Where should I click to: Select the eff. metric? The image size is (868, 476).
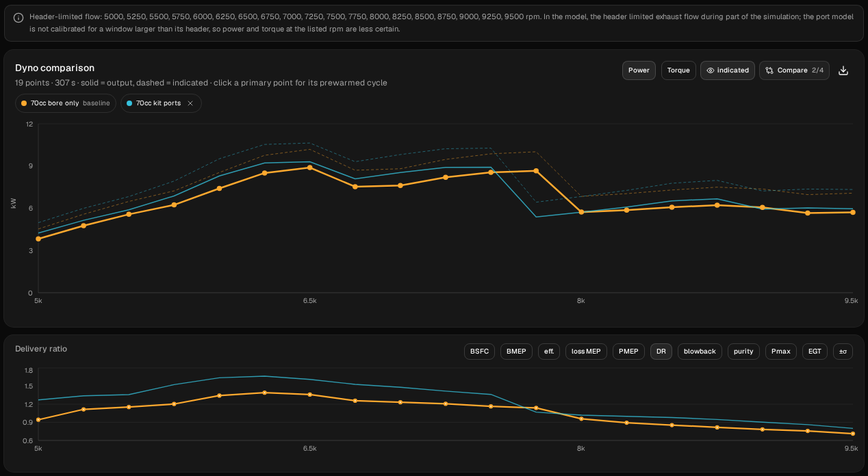coord(549,352)
